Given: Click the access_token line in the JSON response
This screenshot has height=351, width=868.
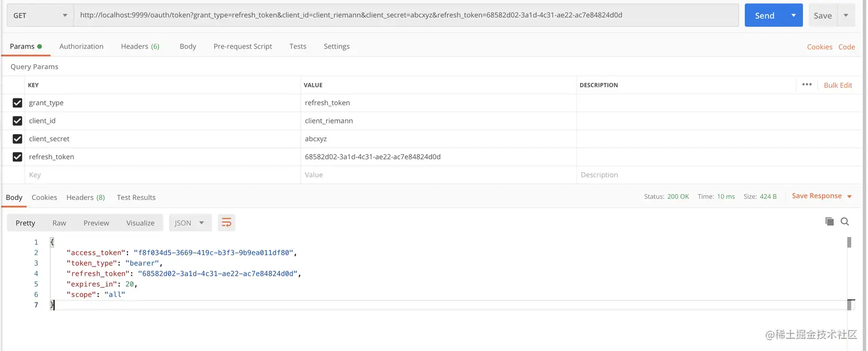Looking at the screenshot, I should [x=182, y=253].
